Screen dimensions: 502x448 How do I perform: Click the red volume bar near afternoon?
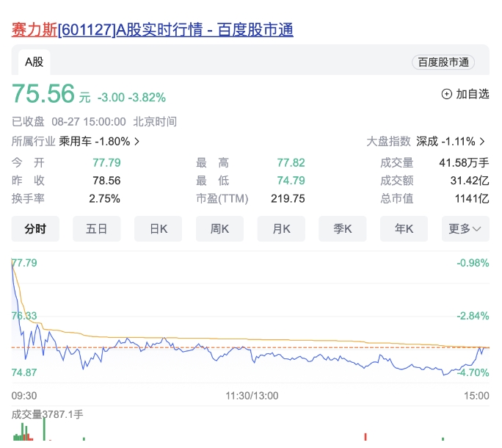point(365,437)
